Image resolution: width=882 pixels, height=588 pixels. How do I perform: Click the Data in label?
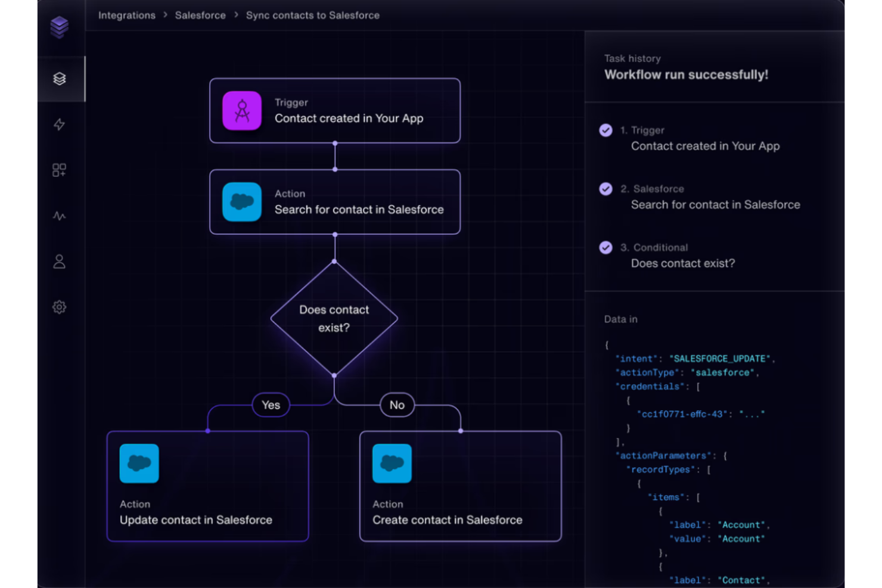620,319
